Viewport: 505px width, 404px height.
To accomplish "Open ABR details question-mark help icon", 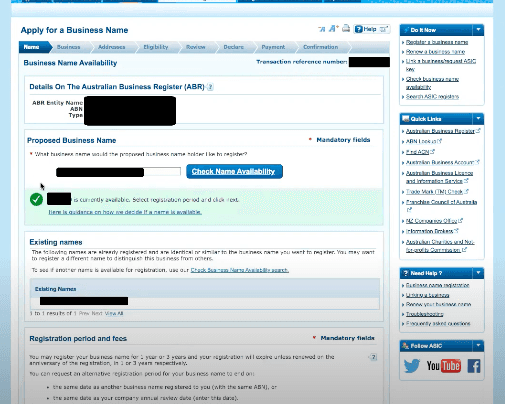I will click(x=210, y=87).
